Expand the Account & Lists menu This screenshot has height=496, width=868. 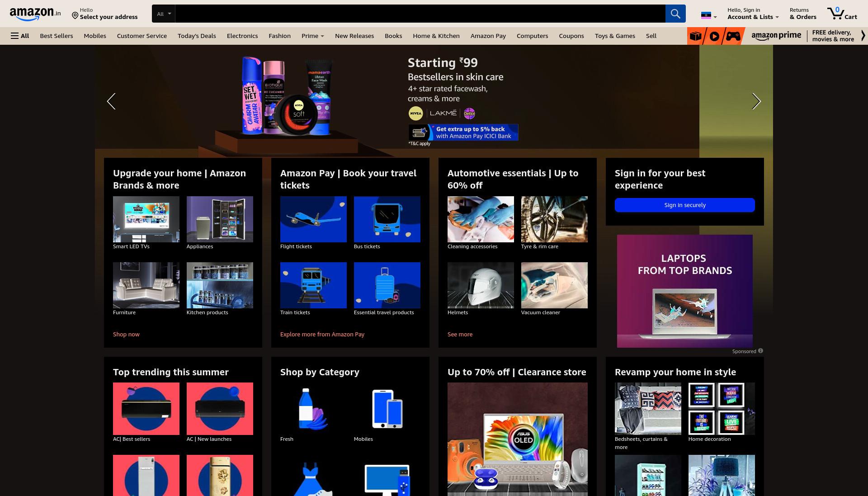tap(753, 14)
